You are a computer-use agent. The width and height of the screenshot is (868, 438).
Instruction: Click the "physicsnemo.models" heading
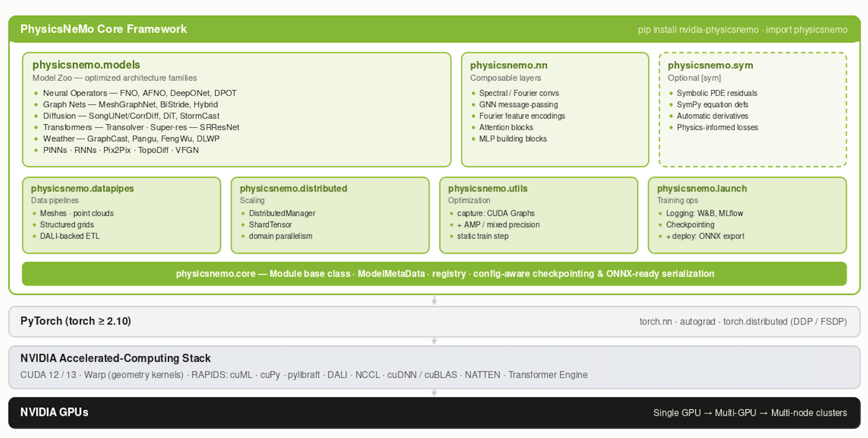pos(86,65)
